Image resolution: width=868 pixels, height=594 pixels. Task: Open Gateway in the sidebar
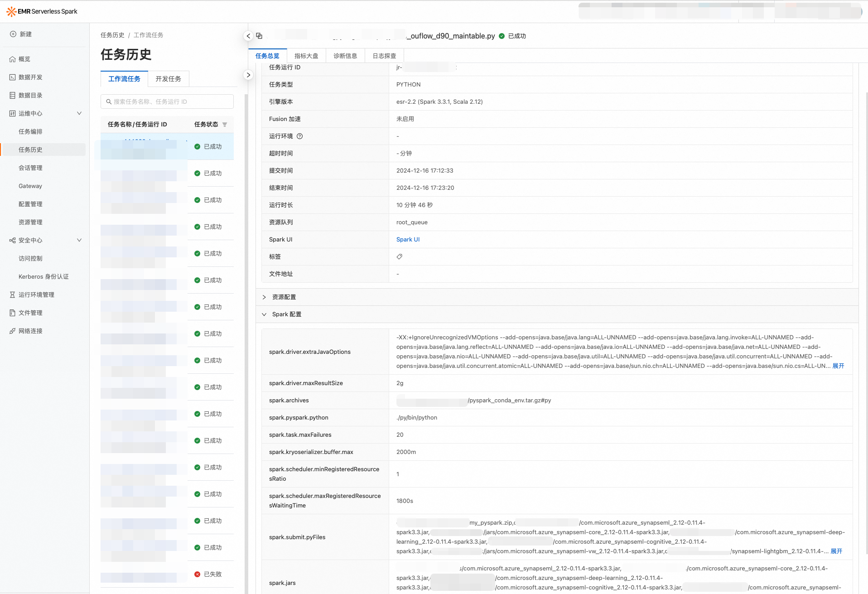click(30, 186)
